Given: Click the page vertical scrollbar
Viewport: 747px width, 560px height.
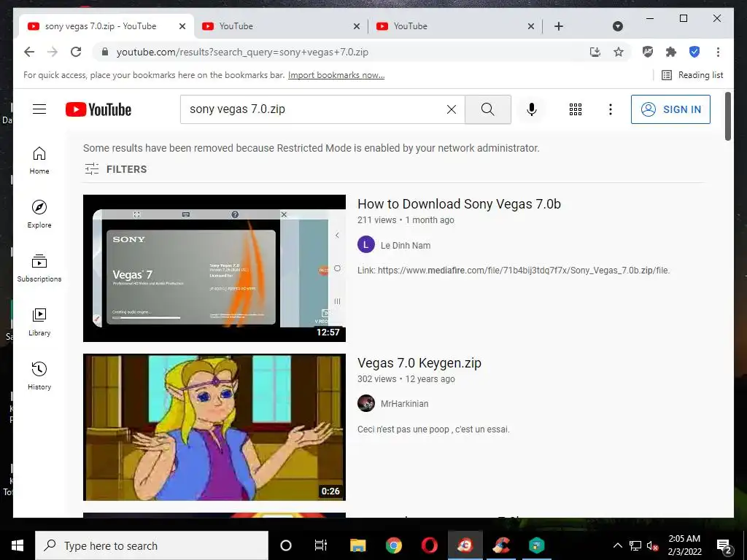Looking at the screenshot, I should [x=728, y=117].
